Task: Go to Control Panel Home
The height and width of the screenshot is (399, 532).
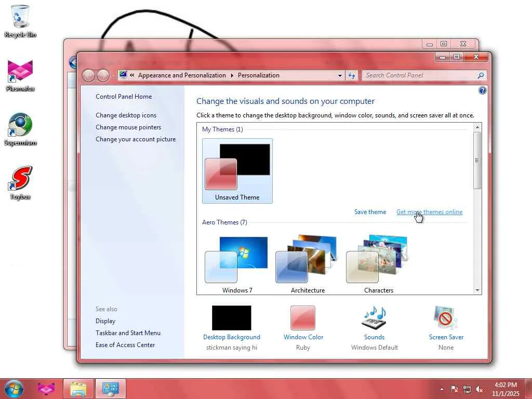Action: click(124, 96)
